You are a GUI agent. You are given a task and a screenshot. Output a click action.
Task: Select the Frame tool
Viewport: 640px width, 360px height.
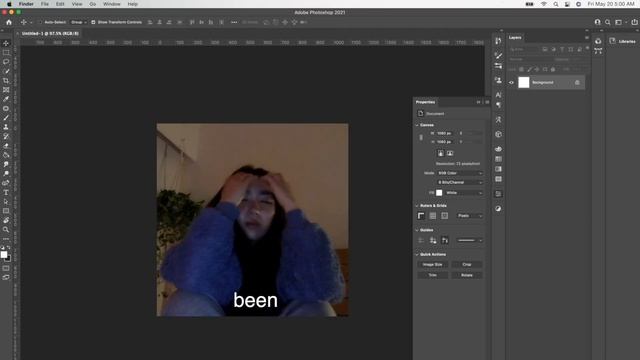pos(6,90)
